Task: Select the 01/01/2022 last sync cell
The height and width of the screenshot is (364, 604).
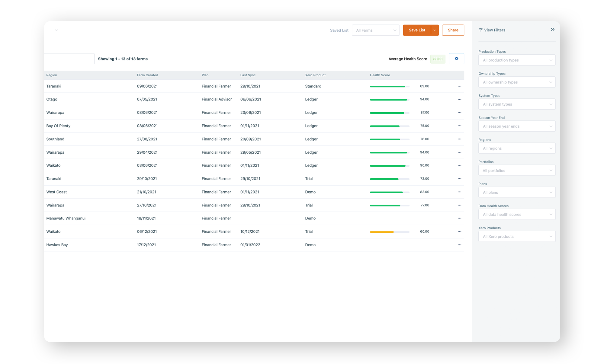Action: point(250,245)
